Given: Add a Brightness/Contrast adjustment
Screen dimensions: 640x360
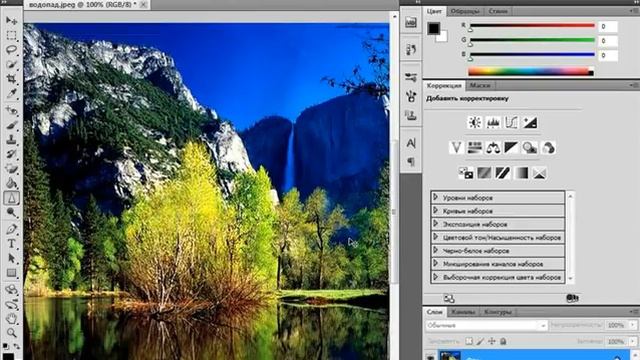Looking at the screenshot, I should coord(475,122).
